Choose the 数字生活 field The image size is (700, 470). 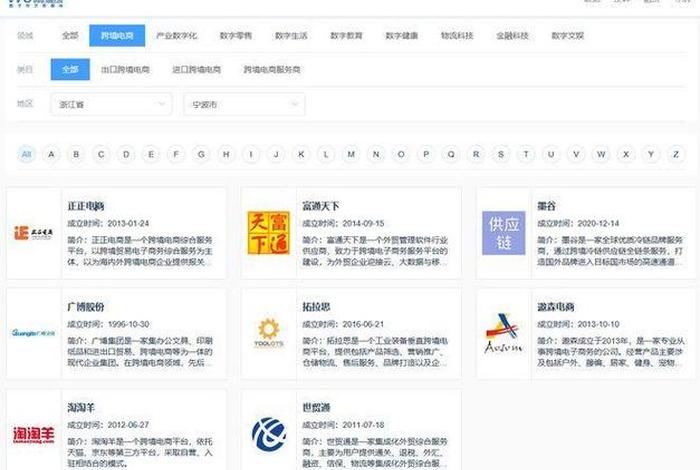[x=291, y=36]
